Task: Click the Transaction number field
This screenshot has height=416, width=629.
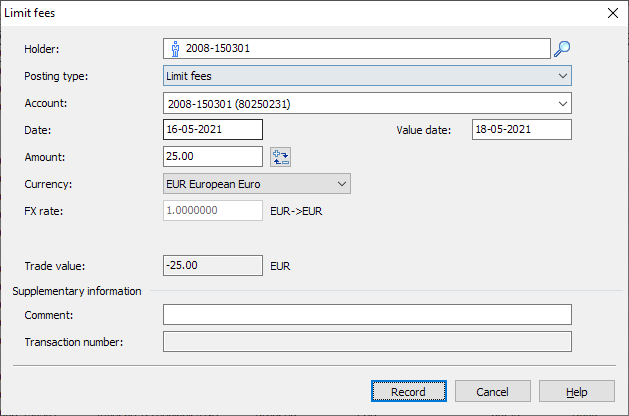Action: tap(366, 342)
